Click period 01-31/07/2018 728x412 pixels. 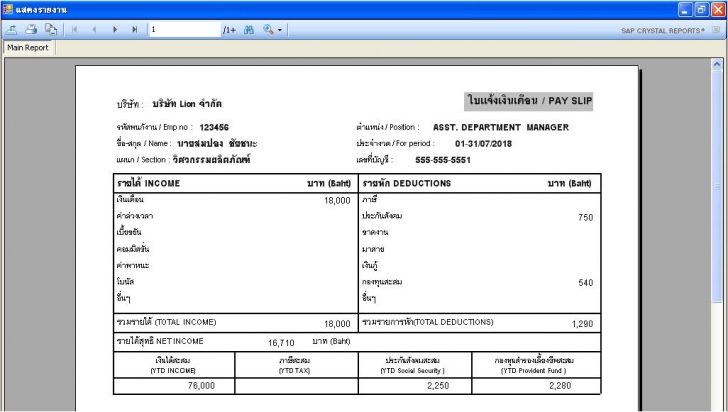coord(483,144)
